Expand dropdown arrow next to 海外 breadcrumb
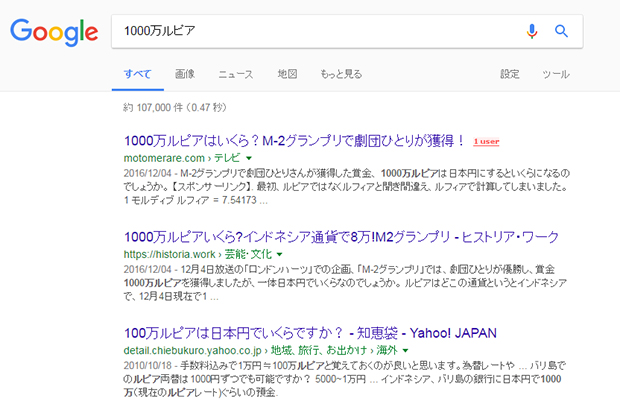The image size is (620, 413). [405, 350]
